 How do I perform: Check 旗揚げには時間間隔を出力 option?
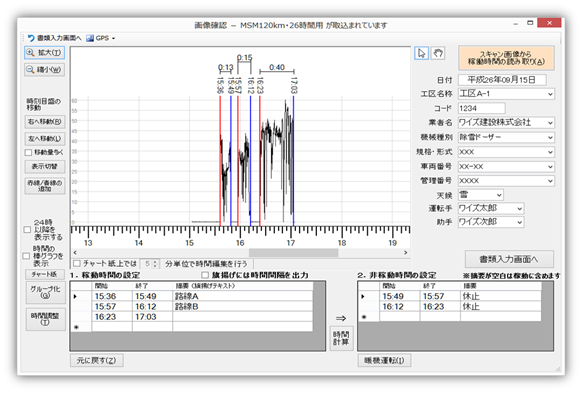(x=205, y=275)
